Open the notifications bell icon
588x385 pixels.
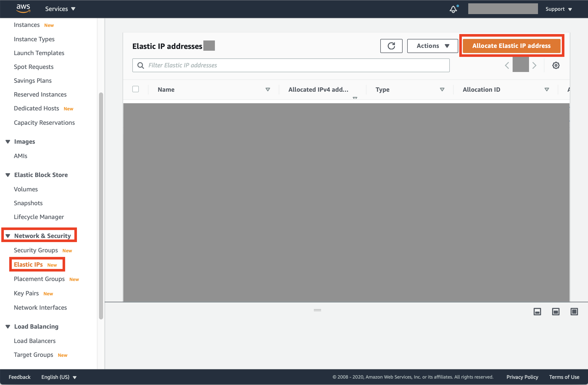tap(453, 9)
